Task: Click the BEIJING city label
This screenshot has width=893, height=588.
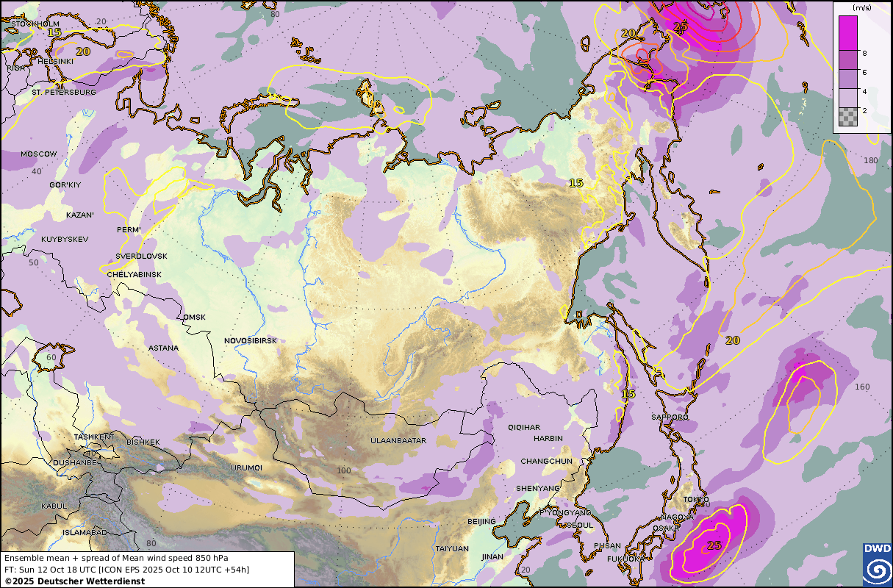Action: 482,521
